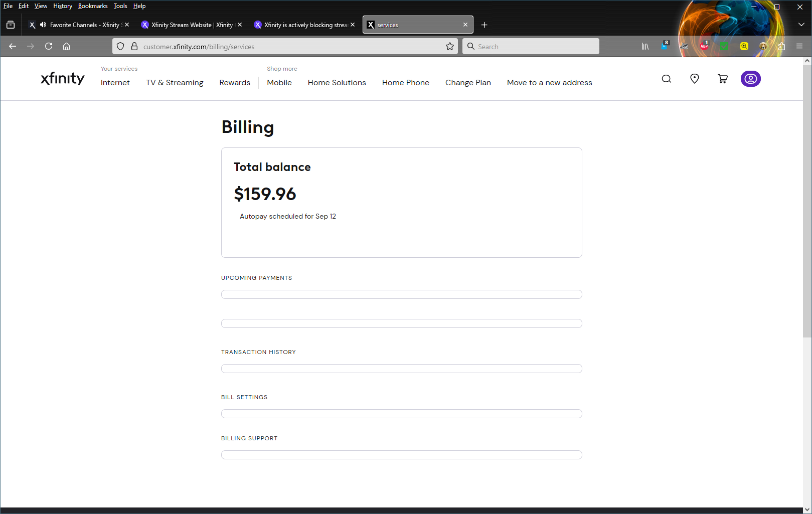
Task: Open Home Solutions link
Action: click(x=337, y=83)
